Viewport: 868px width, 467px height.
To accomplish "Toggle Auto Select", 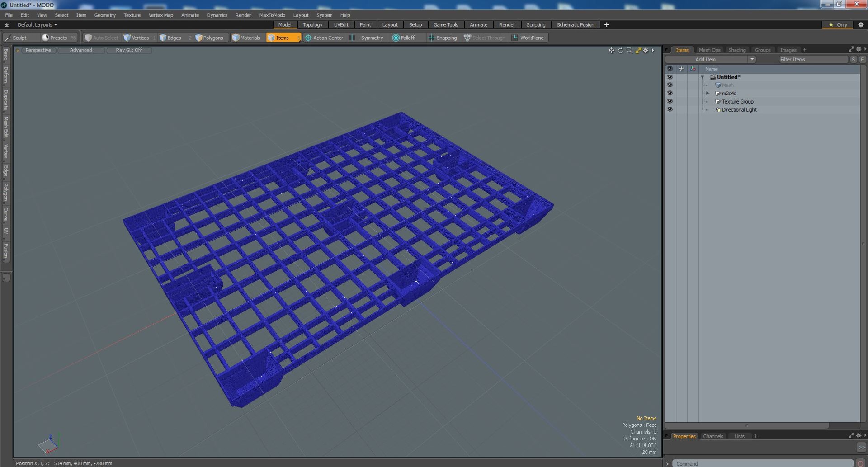I will 101,38.
